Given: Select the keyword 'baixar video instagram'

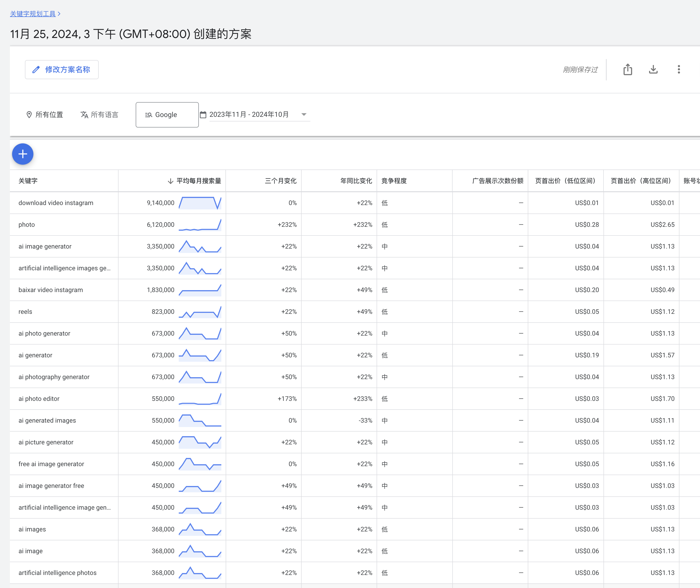Looking at the screenshot, I should 51,290.
